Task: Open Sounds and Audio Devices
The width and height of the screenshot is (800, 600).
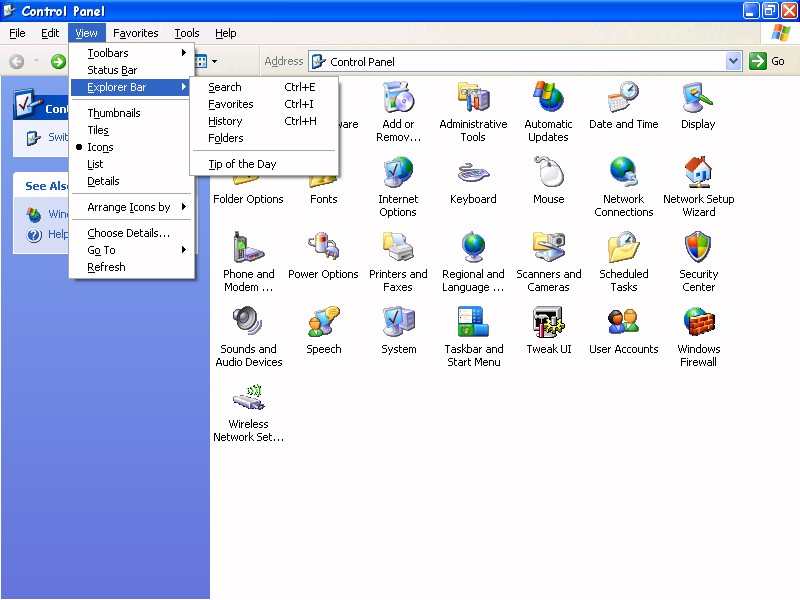Action: point(248,337)
